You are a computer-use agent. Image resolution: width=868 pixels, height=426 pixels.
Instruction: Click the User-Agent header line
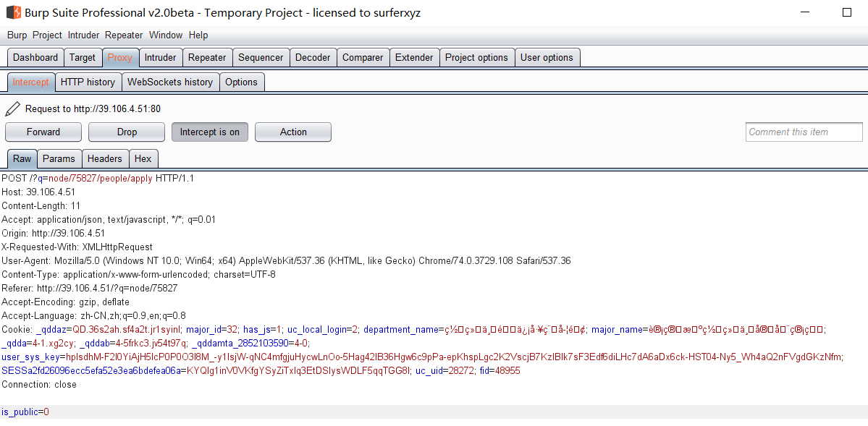coord(286,260)
